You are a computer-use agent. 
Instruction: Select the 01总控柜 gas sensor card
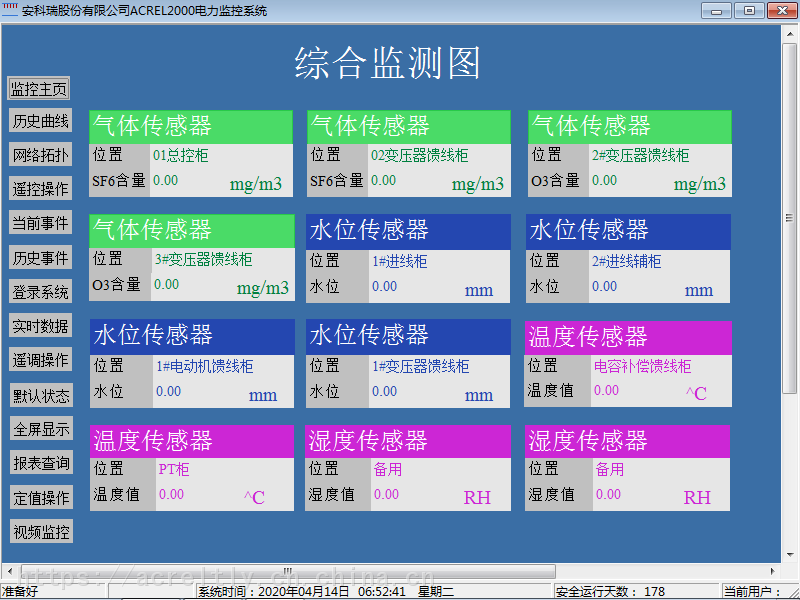[191, 154]
